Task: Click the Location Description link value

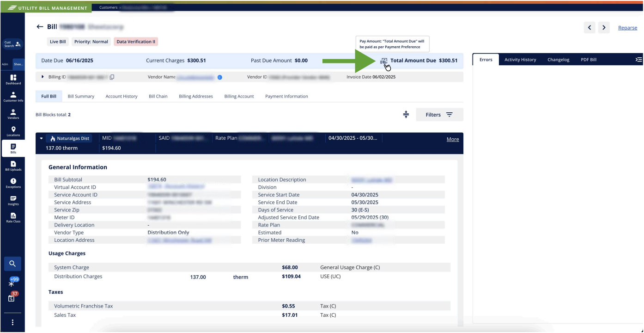Action: click(371, 179)
